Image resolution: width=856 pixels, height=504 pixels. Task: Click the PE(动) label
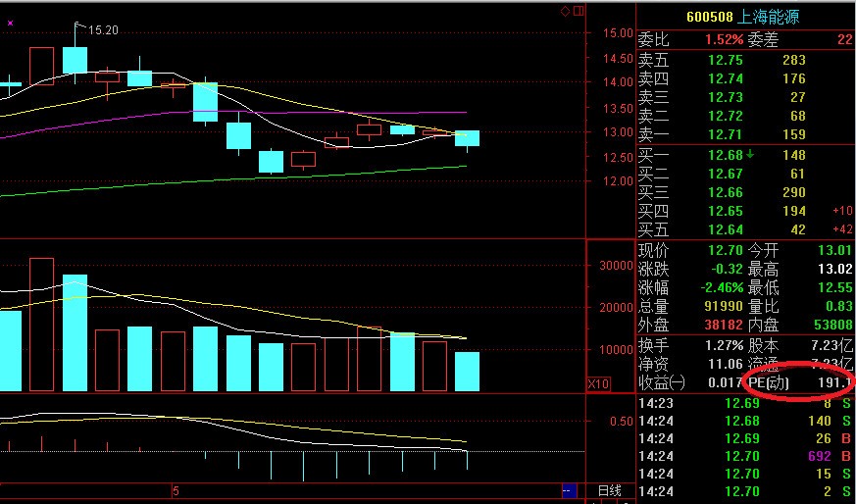click(771, 382)
